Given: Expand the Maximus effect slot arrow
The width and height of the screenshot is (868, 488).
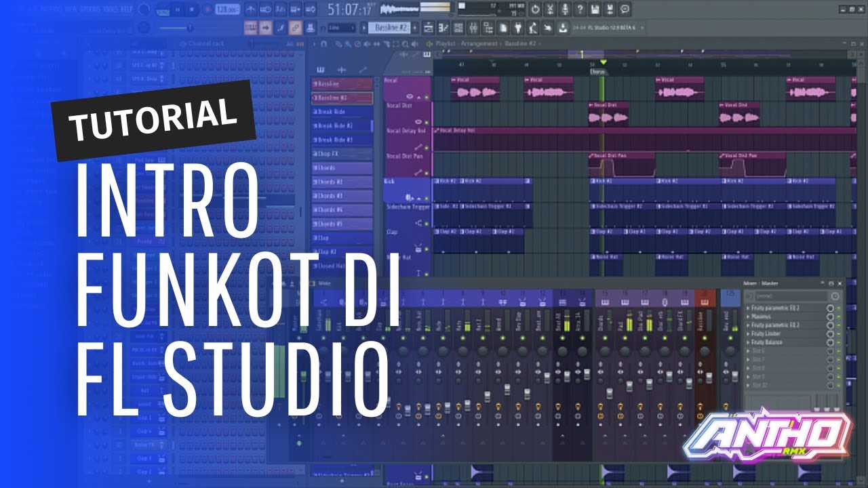Looking at the screenshot, I should click(x=749, y=317).
